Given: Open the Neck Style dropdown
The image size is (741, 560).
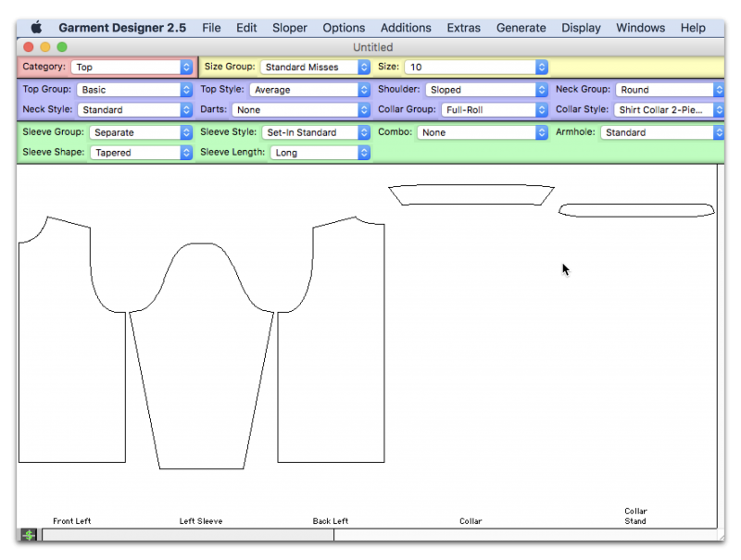Looking at the screenshot, I should [x=134, y=110].
